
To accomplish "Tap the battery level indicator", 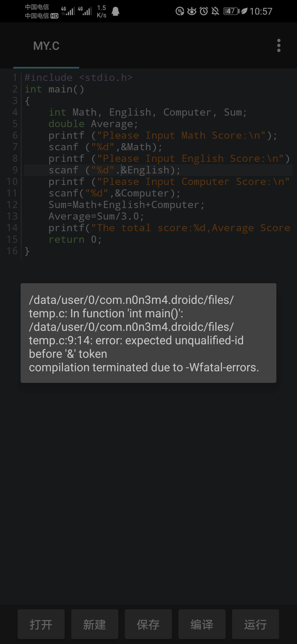I will click(231, 11).
